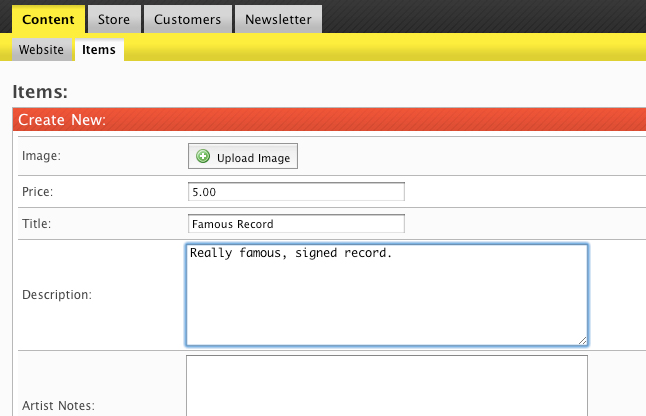Click inside the Description text area
646x416 pixels.
point(386,295)
